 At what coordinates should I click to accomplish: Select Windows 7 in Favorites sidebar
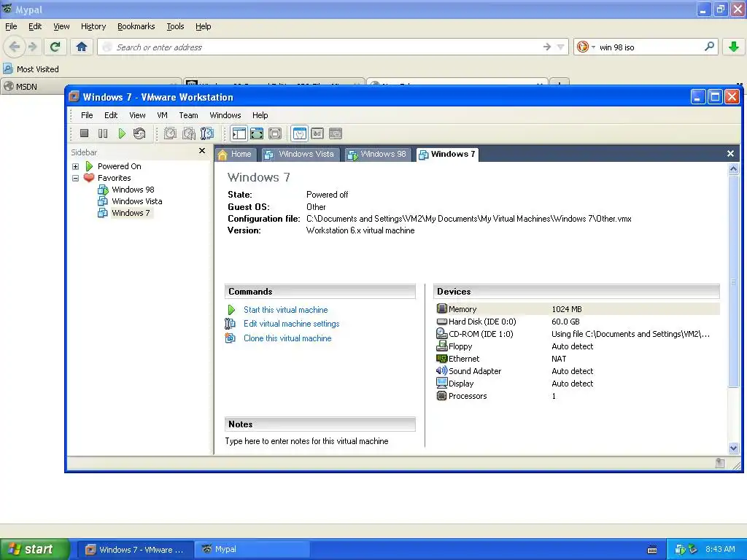tap(131, 213)
